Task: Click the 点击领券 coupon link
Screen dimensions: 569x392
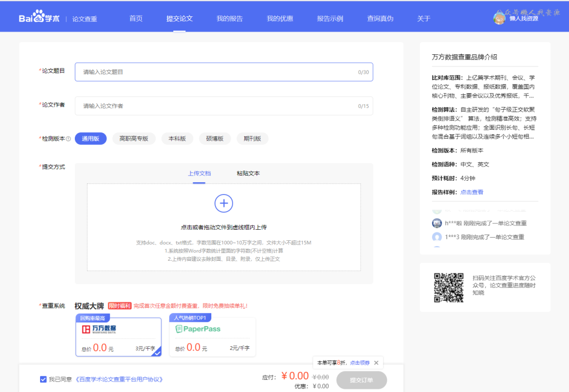Action: 360,362
